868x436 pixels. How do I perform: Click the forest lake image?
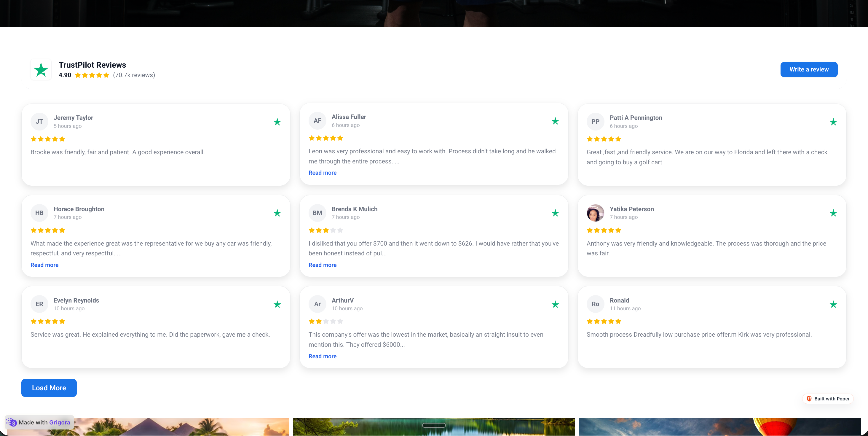434,427
